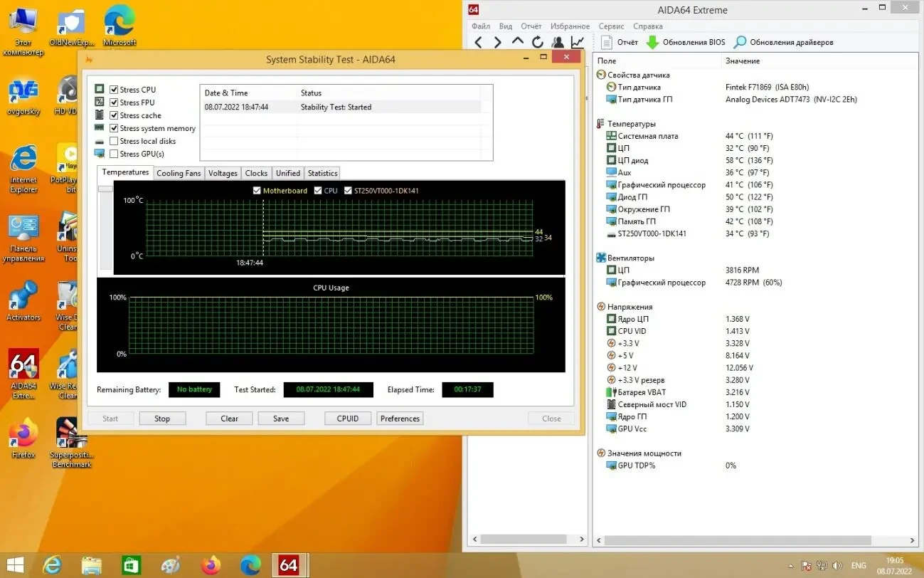Screen dimensions: 924x578
Task: Click the BIOS updates green arrow icon
Action: (x=654, y=41)
